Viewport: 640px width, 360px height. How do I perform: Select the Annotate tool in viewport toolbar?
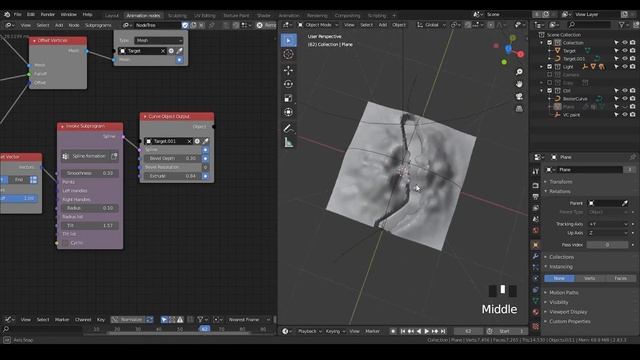289,128
